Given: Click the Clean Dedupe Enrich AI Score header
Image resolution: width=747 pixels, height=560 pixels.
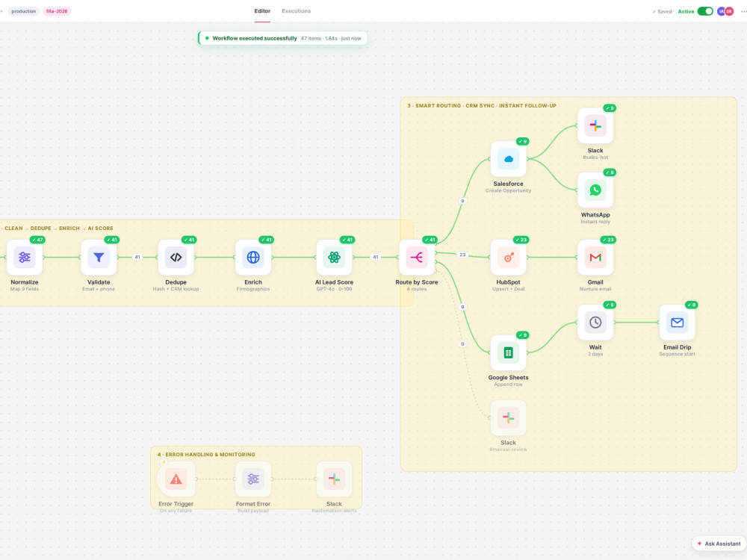Looking at the screenshot, I should pos(58,228).
